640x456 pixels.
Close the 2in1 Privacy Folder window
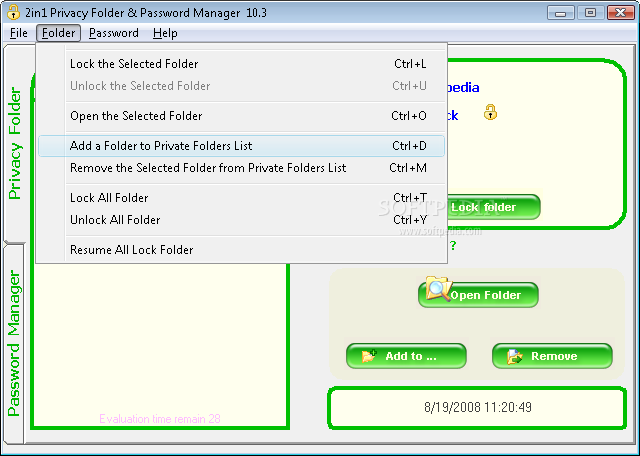point(620,13)
